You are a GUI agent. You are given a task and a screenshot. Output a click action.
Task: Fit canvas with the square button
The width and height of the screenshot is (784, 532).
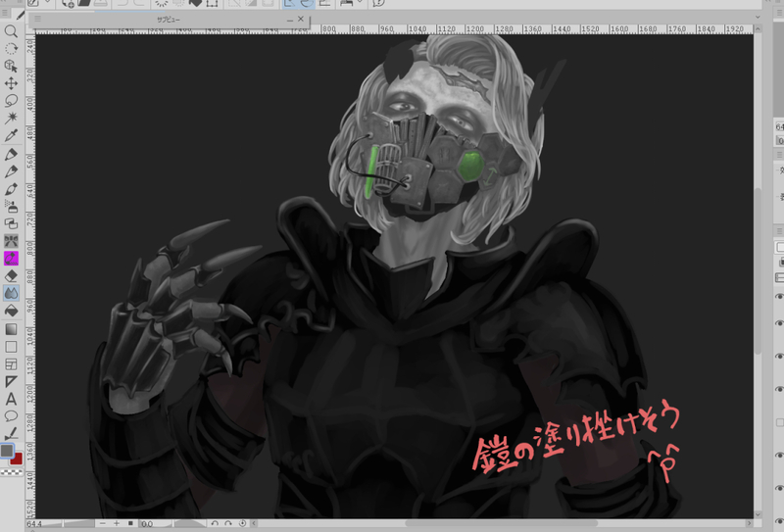[x=130, y=523]
